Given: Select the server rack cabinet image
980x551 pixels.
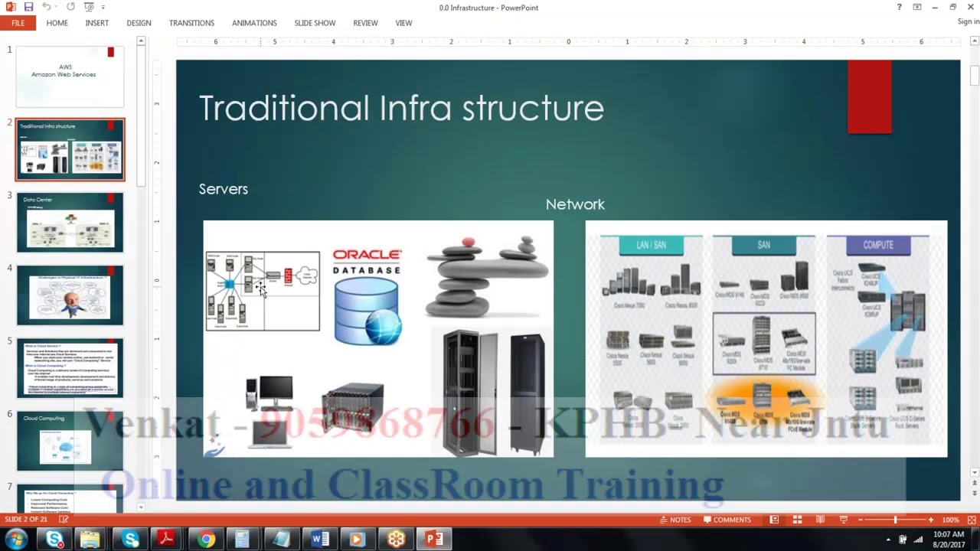Looking at the screenshot, I should point(495,393).
